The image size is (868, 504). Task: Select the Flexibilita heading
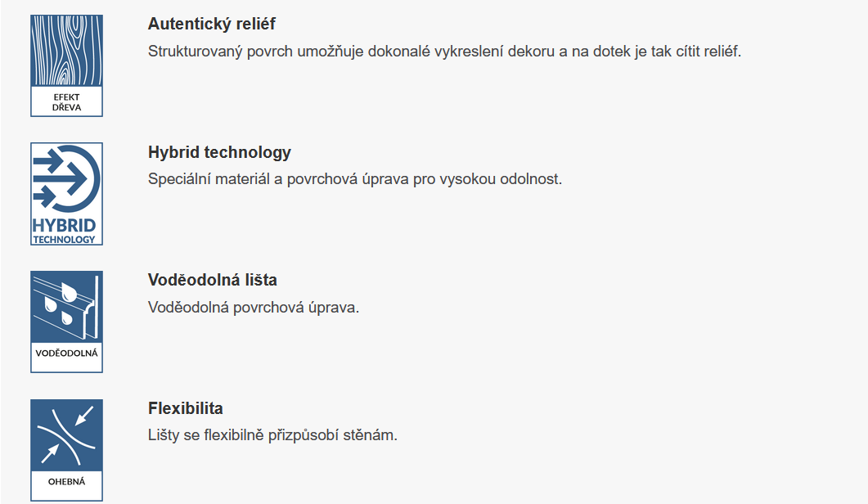click(x=186, y=408)
